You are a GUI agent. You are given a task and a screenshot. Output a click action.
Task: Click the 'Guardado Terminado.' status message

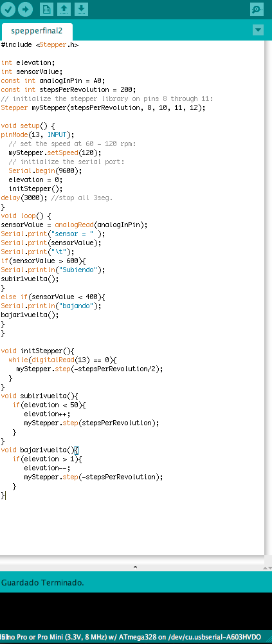pos(42,582)
